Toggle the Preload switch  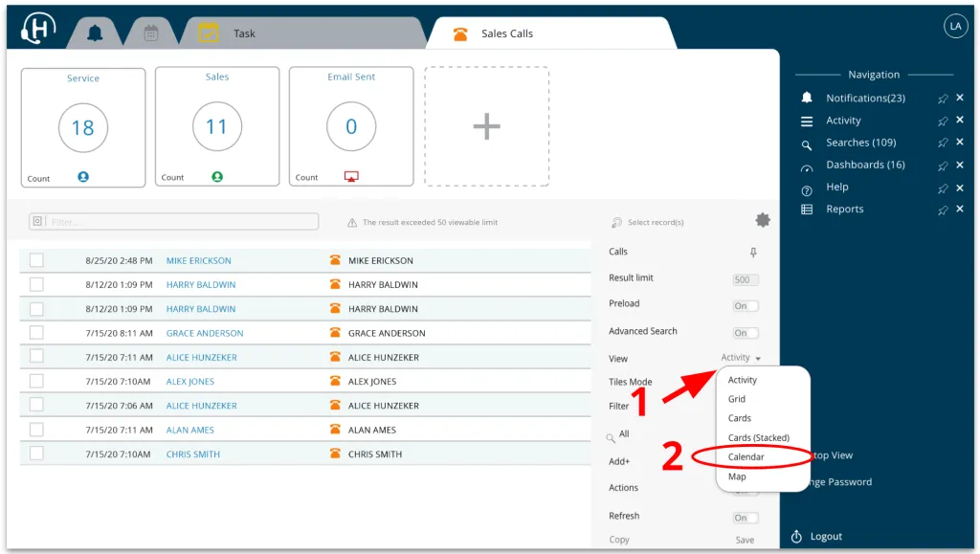tap(745, 305)
